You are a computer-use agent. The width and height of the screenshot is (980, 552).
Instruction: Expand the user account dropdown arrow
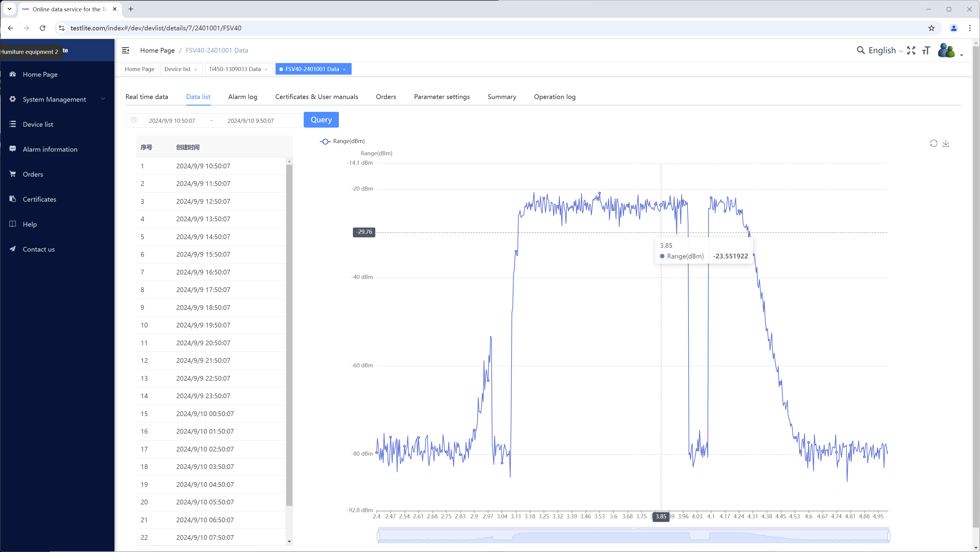click(961, 55)
